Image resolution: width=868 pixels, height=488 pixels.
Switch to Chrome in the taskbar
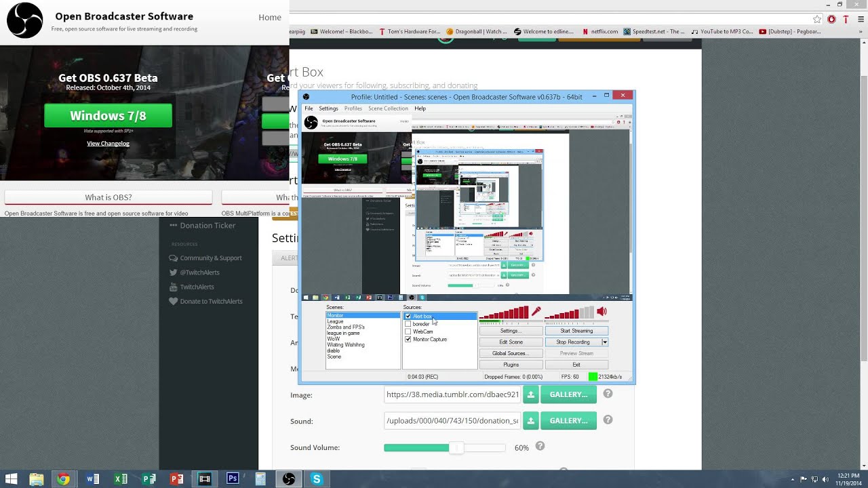[63, 479]
